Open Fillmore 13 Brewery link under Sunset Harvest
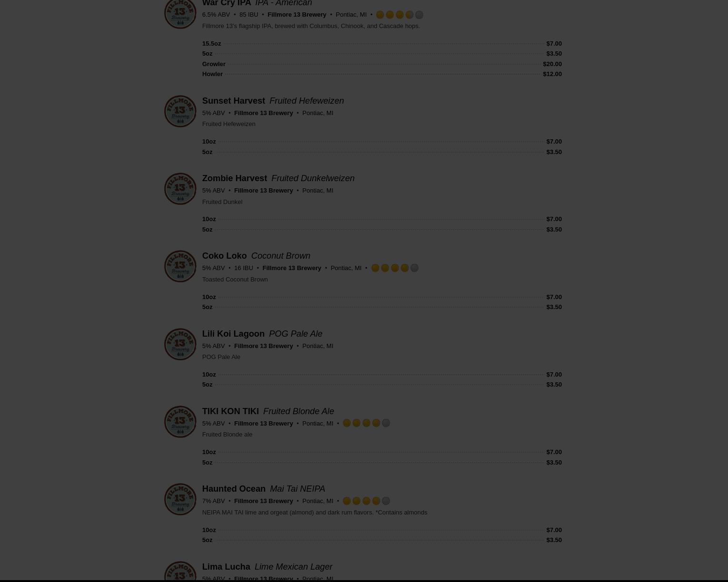The height and width of the screenshot is (582, 728). tap(264, 113)
